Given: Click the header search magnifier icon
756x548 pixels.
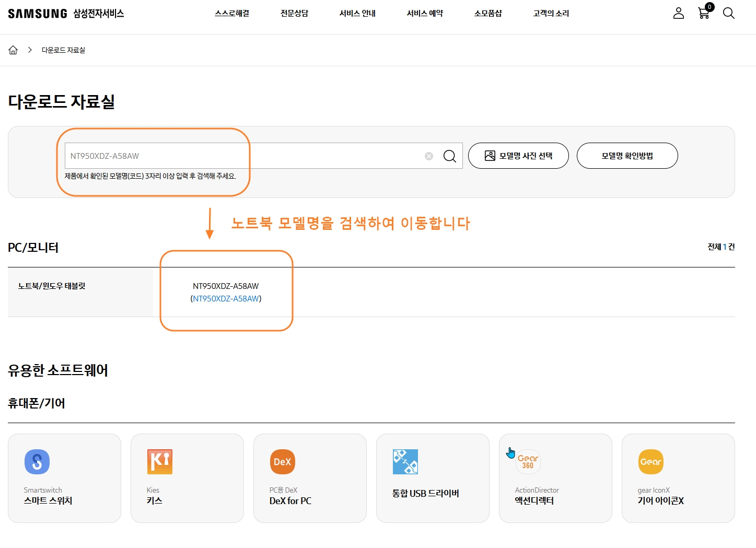Looking at the screenshot, I should 728,14.
